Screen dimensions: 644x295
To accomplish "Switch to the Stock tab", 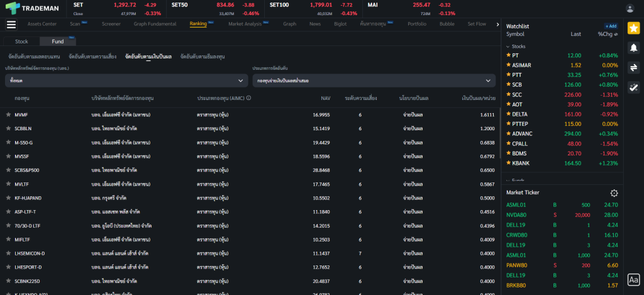I will [x=21, y=42].
